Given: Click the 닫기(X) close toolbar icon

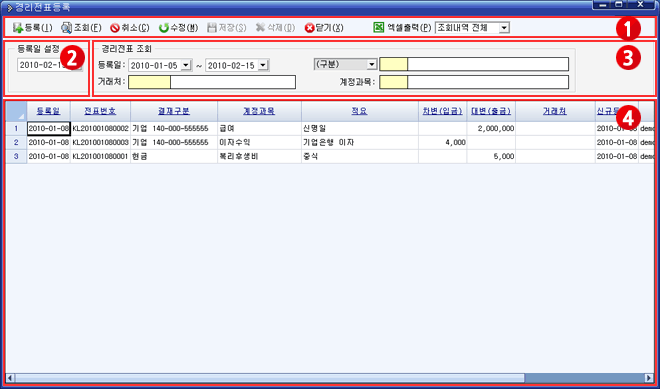Looking at the screenshot, I should point(309,28).
